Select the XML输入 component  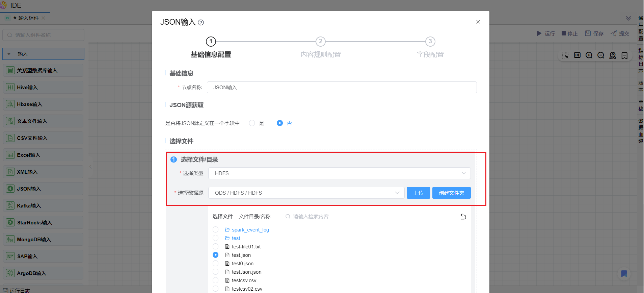pos(43,172)
